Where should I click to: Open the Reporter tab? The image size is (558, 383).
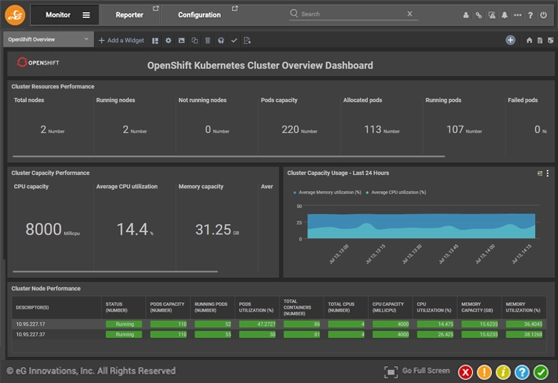[129, 15]
